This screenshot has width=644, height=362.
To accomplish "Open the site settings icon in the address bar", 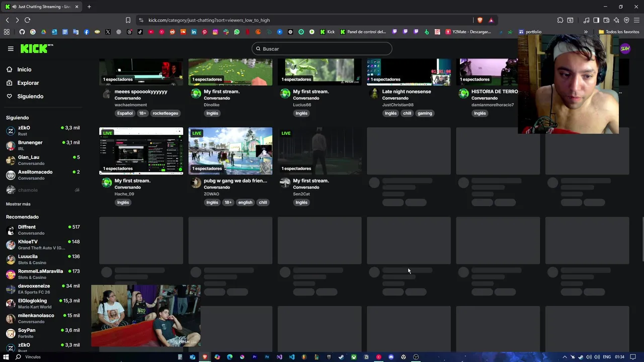I will click(x=141, y=20).
